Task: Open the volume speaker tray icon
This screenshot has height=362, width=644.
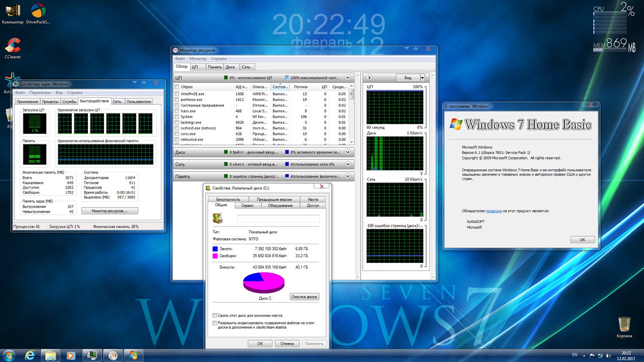Action: pyautogui.click(x=608, y=356)
